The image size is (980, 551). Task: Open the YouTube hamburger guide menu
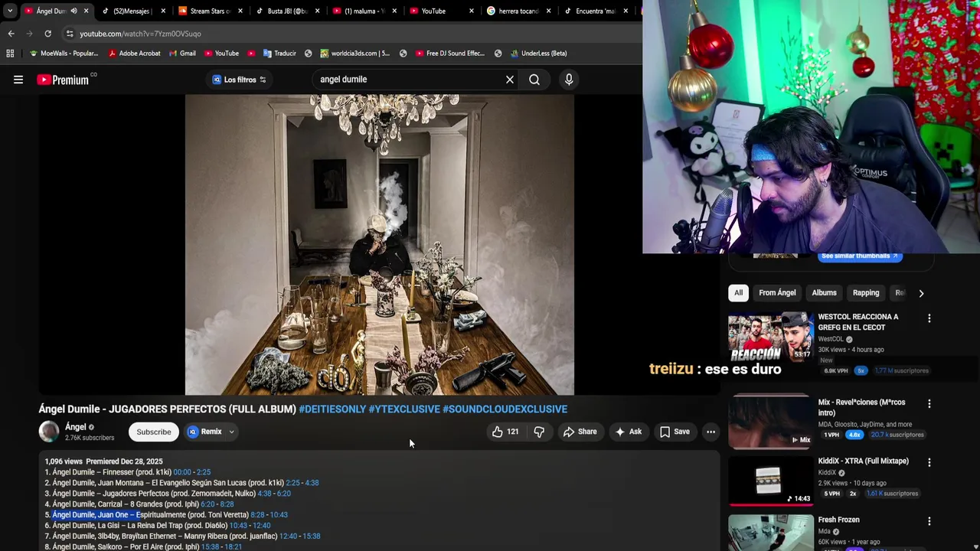[x=18, y=80]
